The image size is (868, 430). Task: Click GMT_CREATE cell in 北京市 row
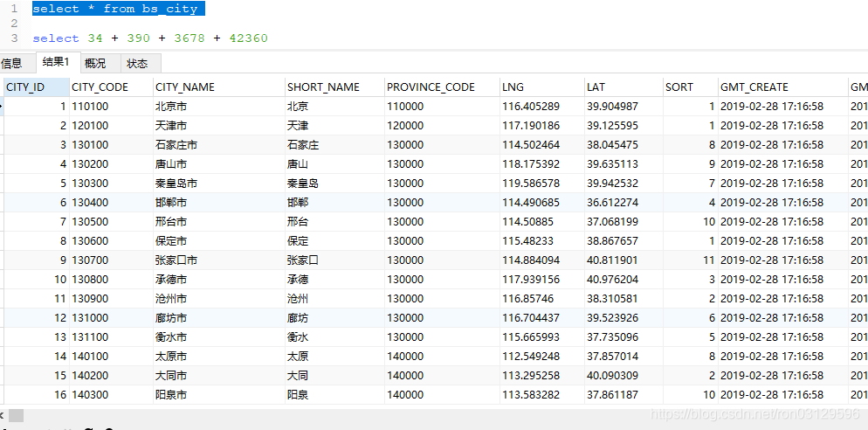(782, 107)
